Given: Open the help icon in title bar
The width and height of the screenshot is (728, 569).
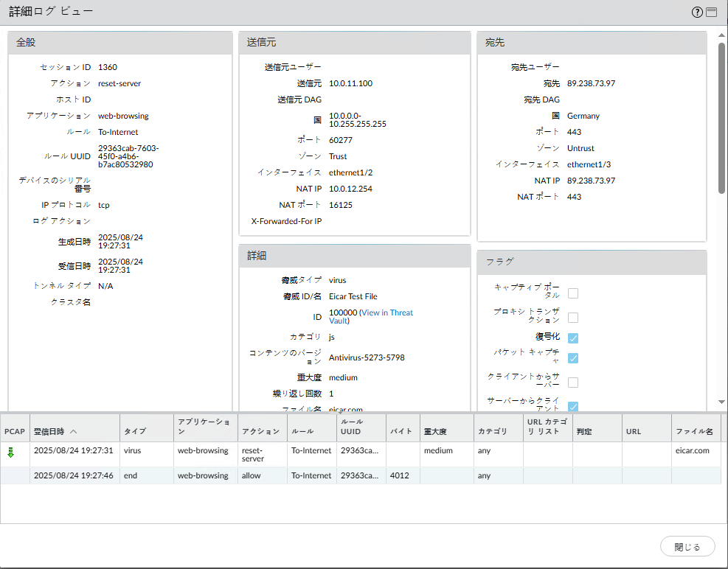Looking at the screenshot, I should coord(697,13).
